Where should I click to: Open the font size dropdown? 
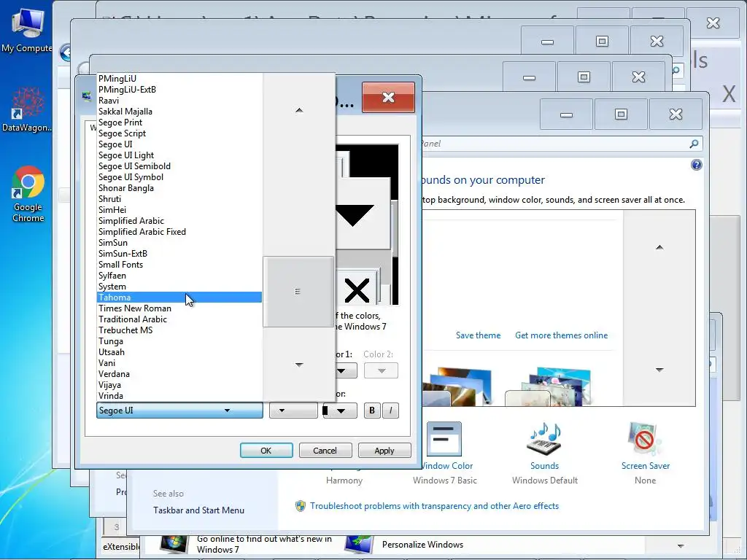click(293, 411)
